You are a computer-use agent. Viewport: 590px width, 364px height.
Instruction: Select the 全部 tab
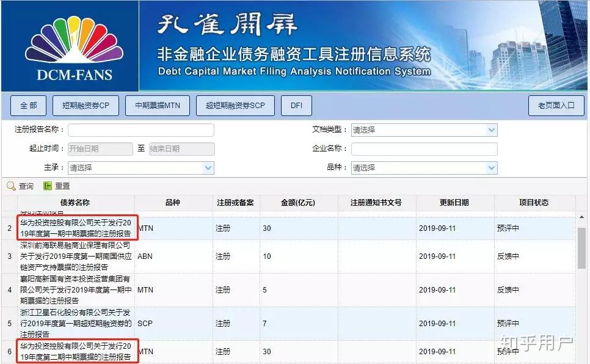[29, 106]
